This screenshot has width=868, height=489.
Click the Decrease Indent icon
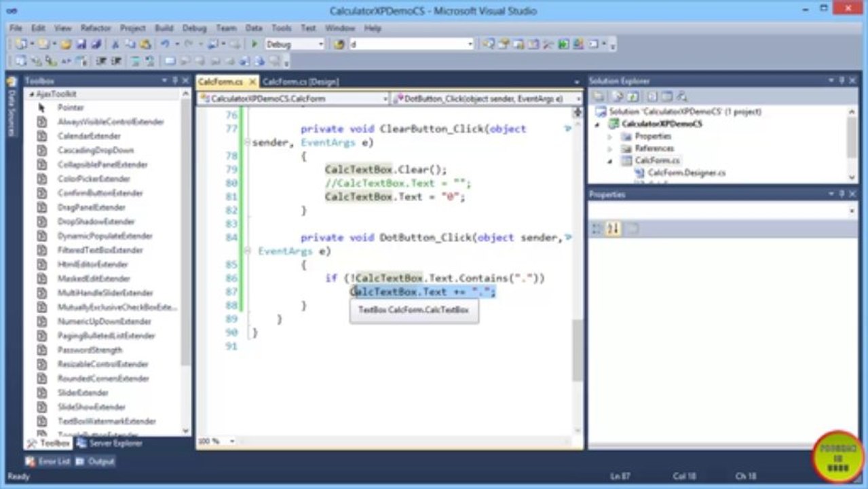pos(100,61)
